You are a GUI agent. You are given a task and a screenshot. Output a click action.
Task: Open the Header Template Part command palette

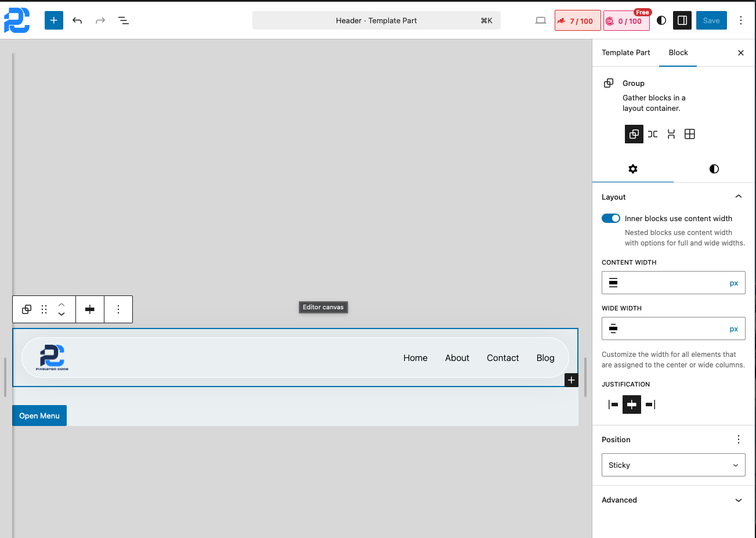(x=377, y=20)
